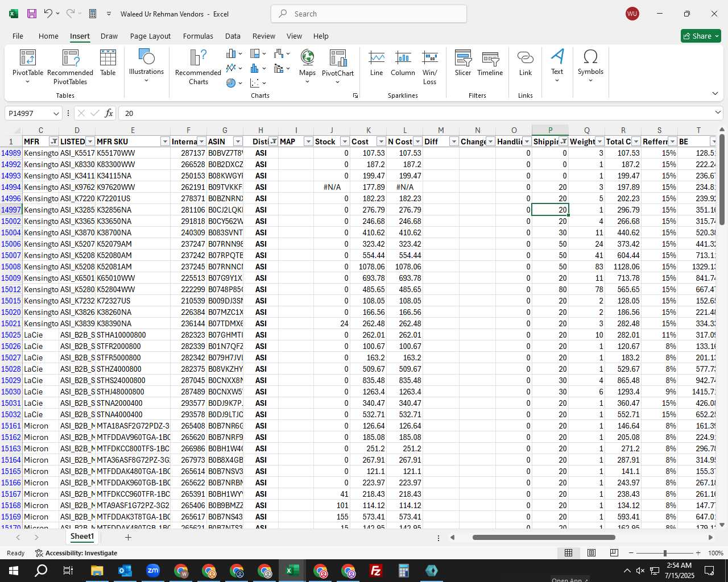Switch to Normal view
The width and height of the screenshot is (728, 582).
tap(568, 553)
